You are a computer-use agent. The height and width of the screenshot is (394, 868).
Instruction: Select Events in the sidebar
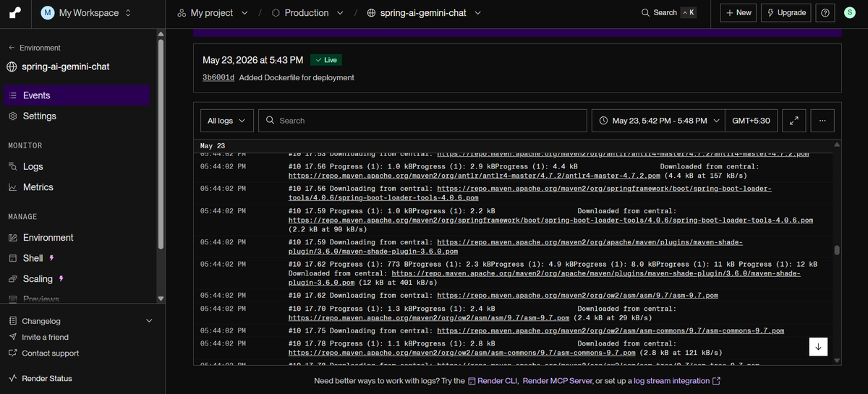(77, 95)
